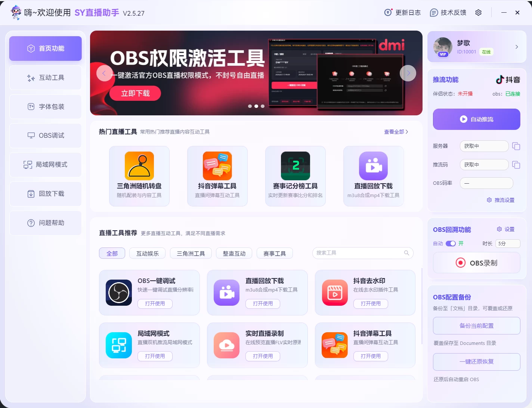Click 一键还原恢复 button
532x408 pixels.
pyautogui.click(x=477, y=362)
